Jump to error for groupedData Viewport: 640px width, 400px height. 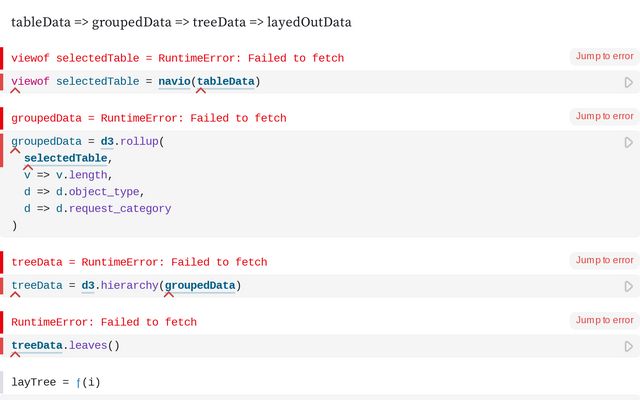pos(604,117)
